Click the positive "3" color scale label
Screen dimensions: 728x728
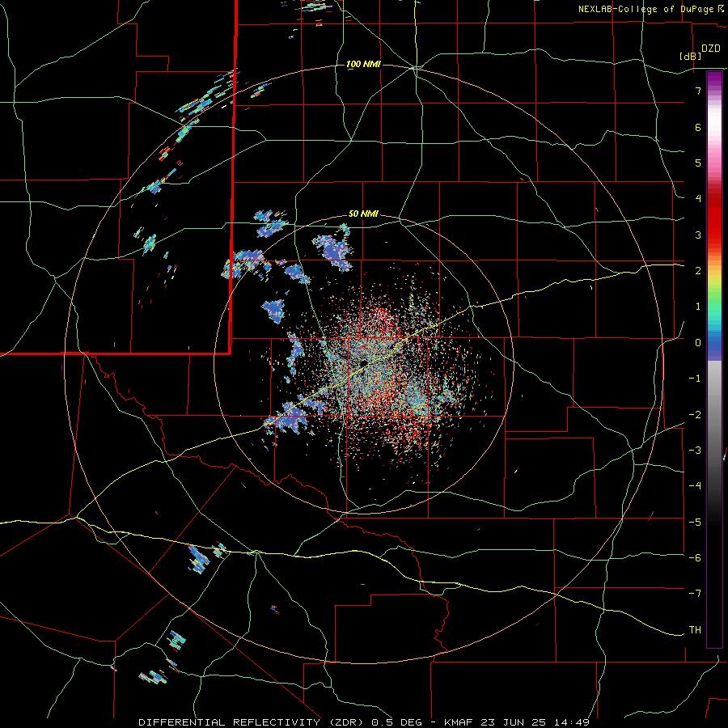698,235
